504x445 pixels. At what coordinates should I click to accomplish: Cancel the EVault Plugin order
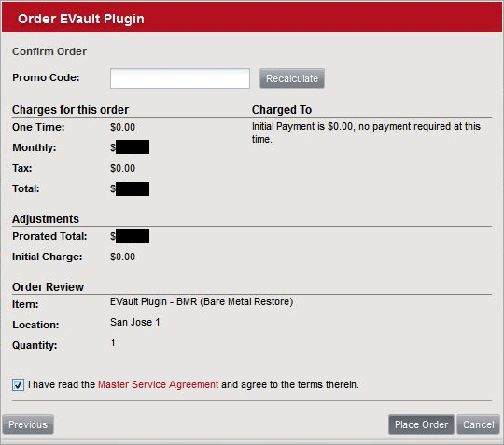pos(478,424)
